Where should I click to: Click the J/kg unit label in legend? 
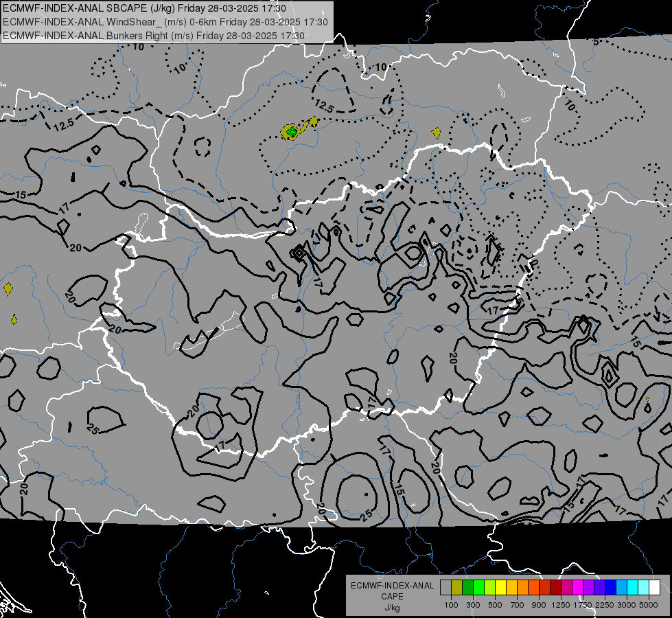pos(392,608)
